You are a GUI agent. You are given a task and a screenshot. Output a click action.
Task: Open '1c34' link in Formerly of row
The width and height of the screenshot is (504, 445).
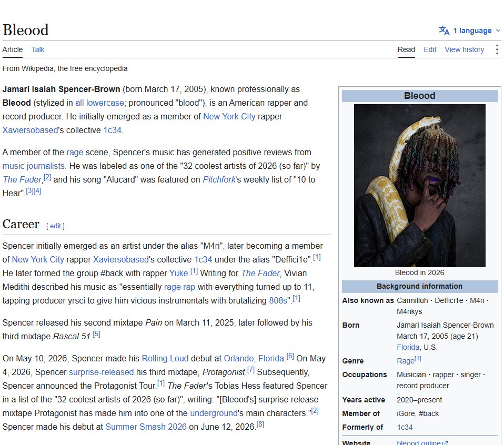coord(405,427)
